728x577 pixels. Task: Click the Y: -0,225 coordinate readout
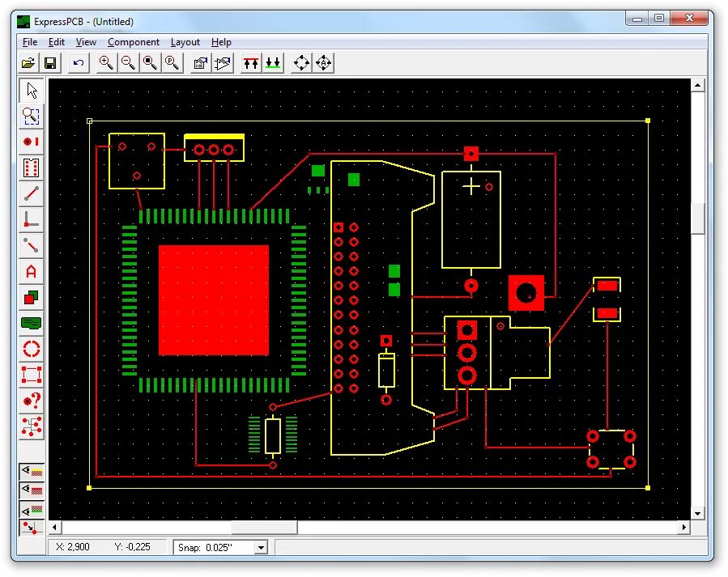[132, 547]
